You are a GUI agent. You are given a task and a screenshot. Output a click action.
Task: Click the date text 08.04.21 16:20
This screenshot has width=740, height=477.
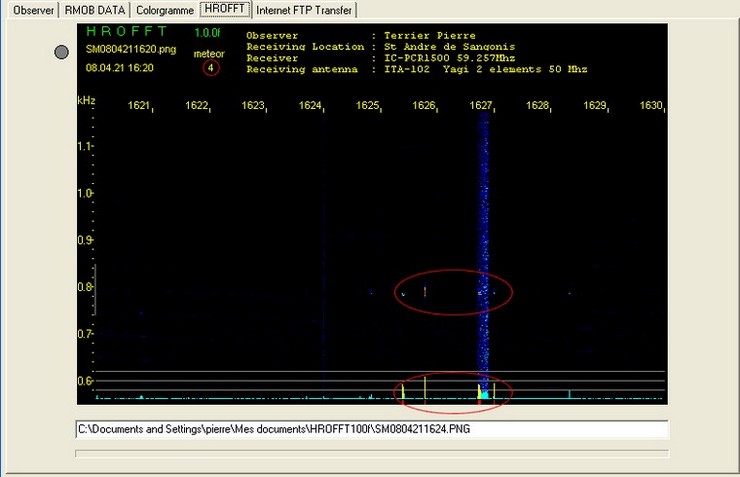tap(119, 68)
